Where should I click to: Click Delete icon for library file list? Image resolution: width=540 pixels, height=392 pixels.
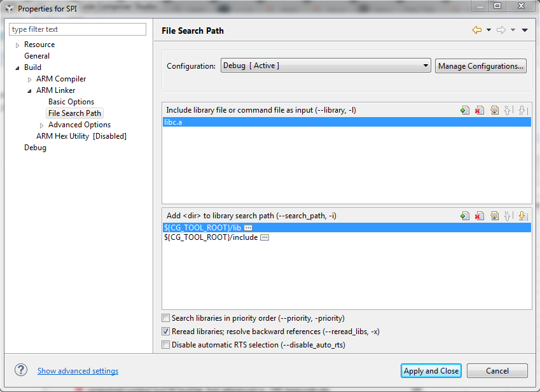tap(480, 110)
